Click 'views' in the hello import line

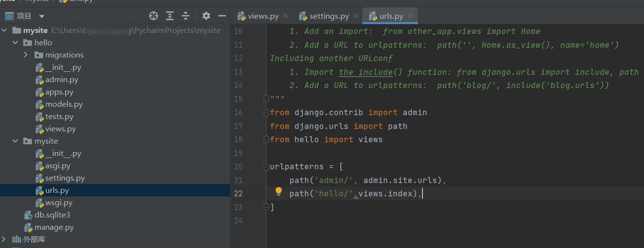pyautogui.click(x=371, y=140)
